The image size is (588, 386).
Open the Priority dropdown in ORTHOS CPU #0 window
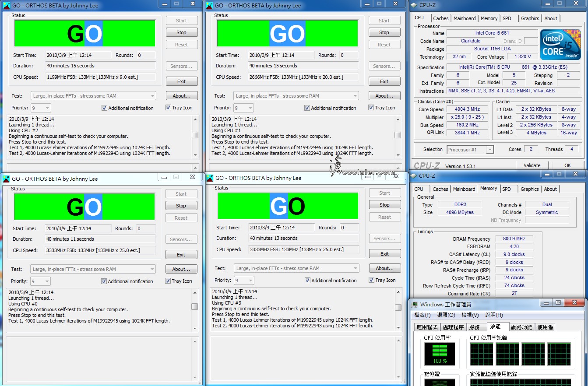click(x=40, y=281)
